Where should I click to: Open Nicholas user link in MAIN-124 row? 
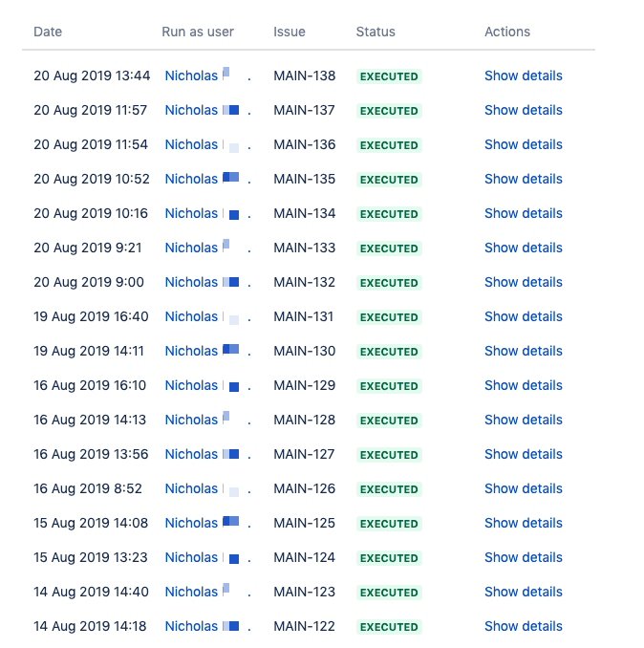coord(207,557)
